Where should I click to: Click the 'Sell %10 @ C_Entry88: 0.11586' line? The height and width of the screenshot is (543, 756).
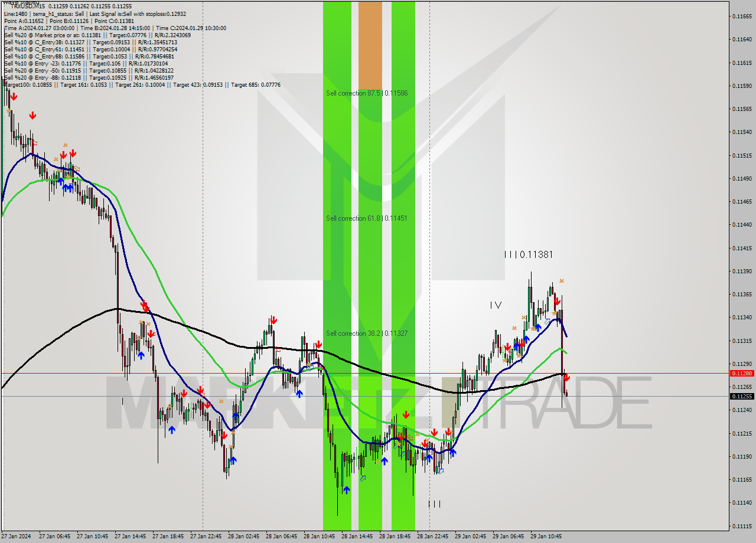pos(89,56)
